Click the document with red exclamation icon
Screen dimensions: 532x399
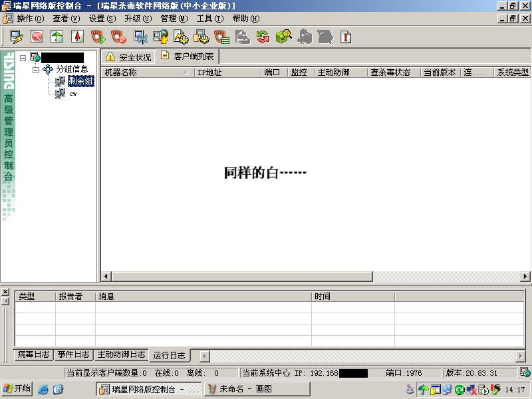click(x=346, y=37)
